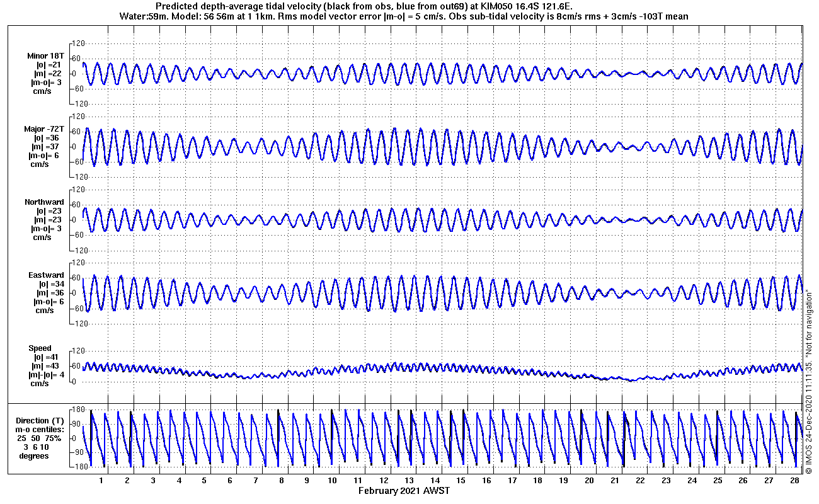
Task: Select the 'Major -72T' panel label
Action: pyautogui.click(x=45, y=129)
